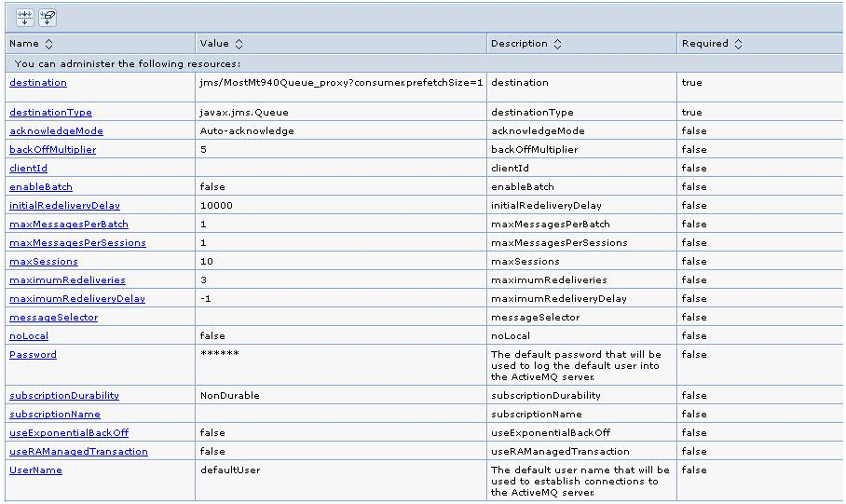Click the Password property link

point(33,355)
